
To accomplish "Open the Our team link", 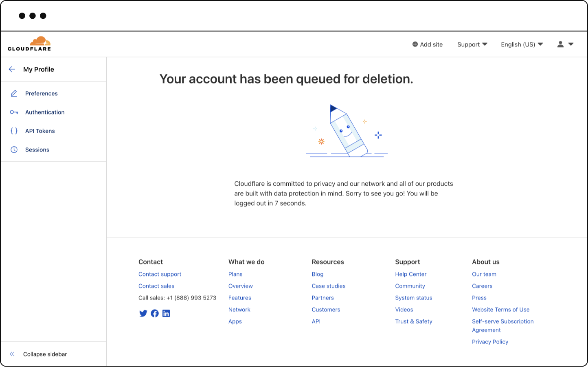I will [x=484, y=274].
